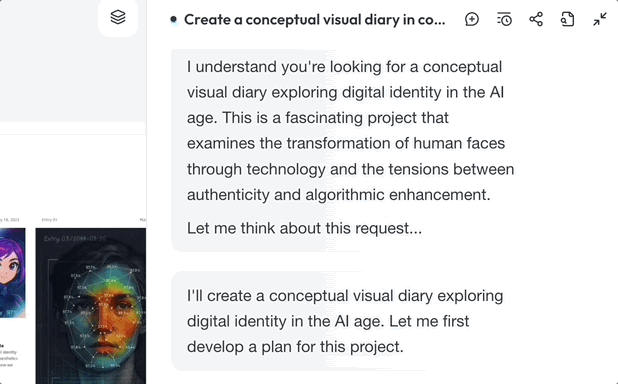Click the date label ending in '18, 2023'
The image size is (618, 384).
tap(9, 220)
